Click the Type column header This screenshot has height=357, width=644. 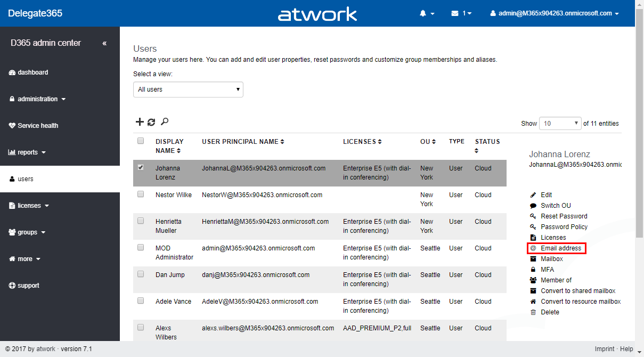coord(456,142)
